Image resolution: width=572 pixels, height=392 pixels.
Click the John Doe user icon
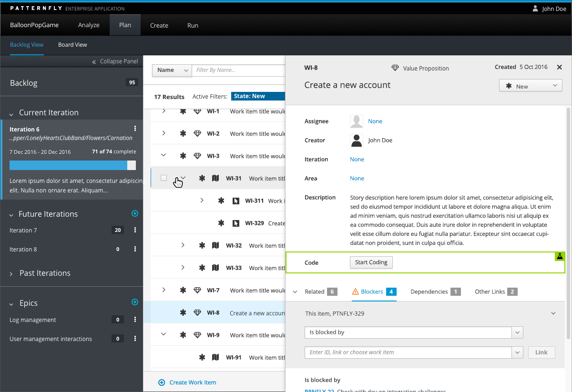[535, 9]
